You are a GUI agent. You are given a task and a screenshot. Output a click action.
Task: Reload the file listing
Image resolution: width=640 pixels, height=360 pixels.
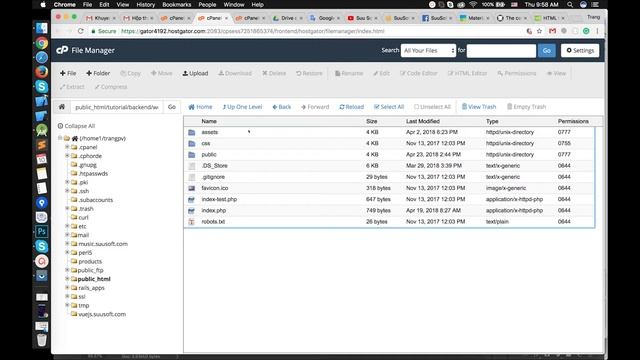click(351, 107)
